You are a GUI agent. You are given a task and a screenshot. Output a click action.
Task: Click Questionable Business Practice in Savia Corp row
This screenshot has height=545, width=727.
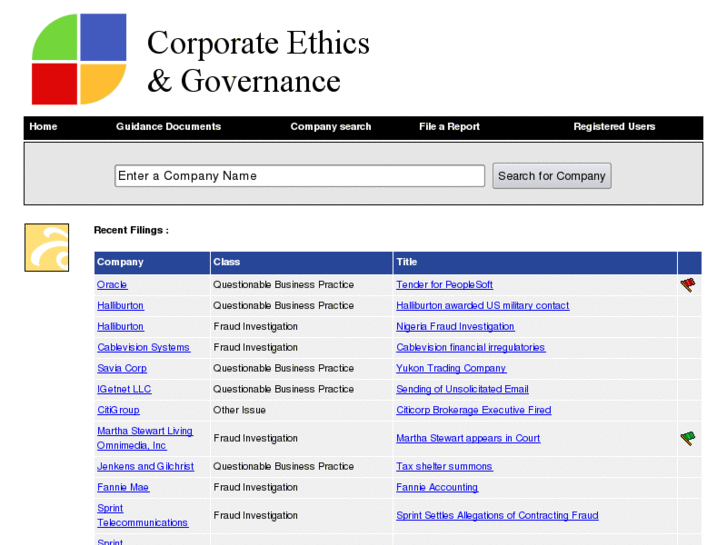[283, 368]
